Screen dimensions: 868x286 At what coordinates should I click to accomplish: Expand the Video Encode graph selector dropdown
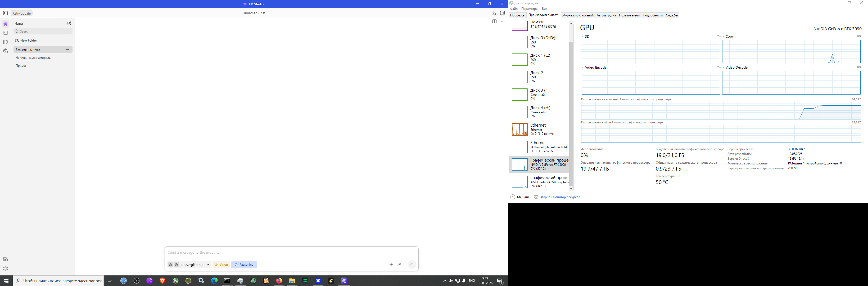click(x=583, y=68)
